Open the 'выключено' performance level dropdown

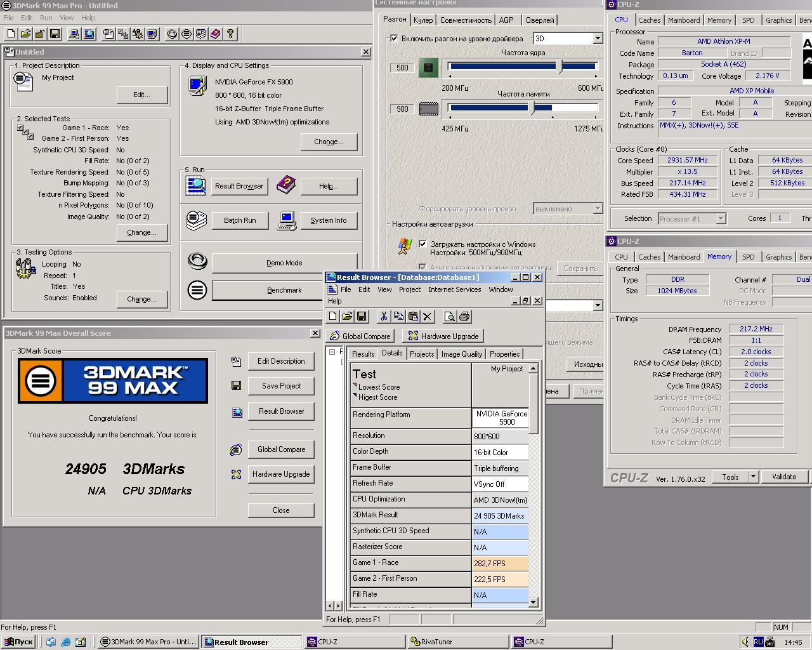(x=598, y=209)
